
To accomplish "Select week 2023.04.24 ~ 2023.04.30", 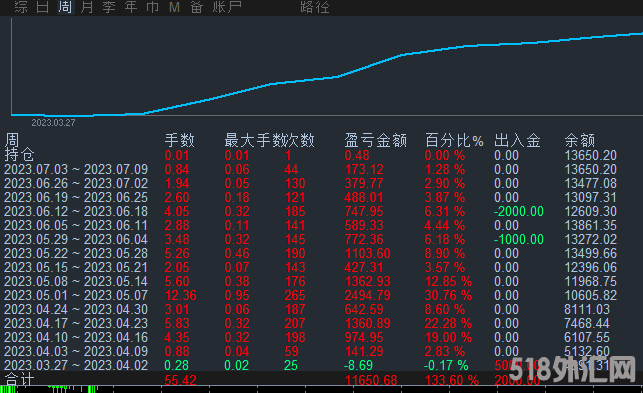I will click(x=76, y=309).
